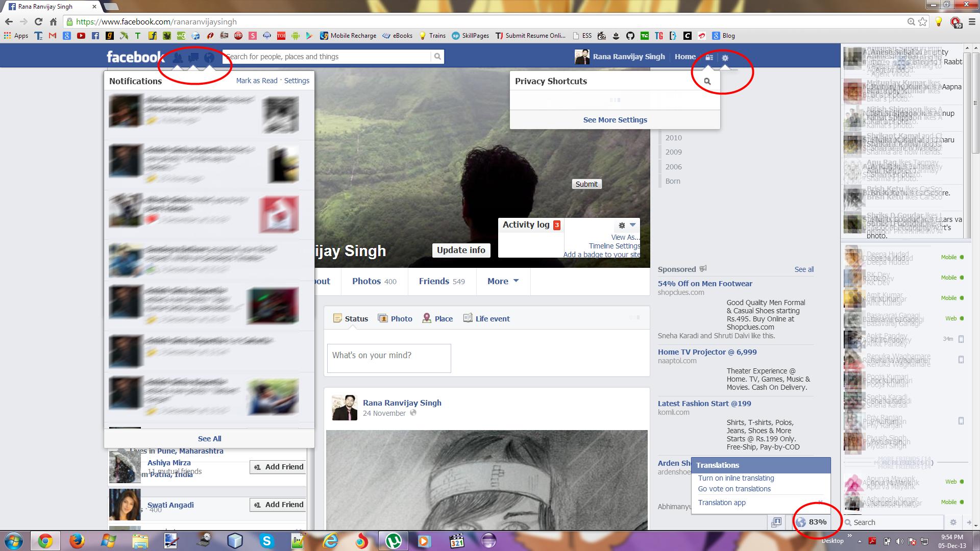Viewport: 980px width, 551px height.
Task: Click the What's on your mind field
Action: pos(388,358)
